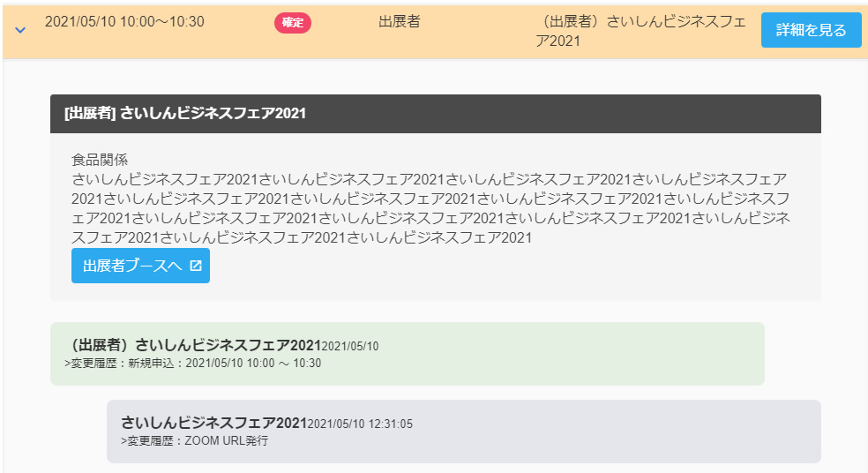
Task: Click the 2021/05/10 12:31:05 timestamp
Action: coord(360,424)
